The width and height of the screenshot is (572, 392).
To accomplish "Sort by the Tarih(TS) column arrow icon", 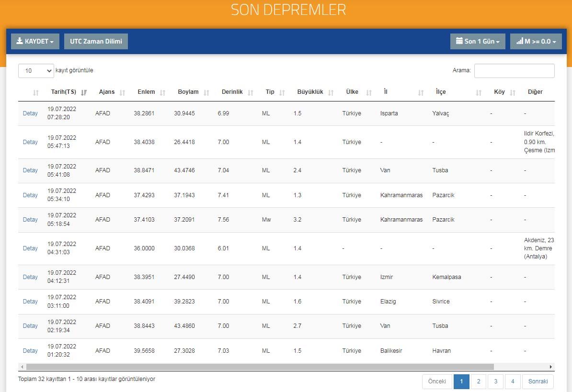I will pos(84,92).
